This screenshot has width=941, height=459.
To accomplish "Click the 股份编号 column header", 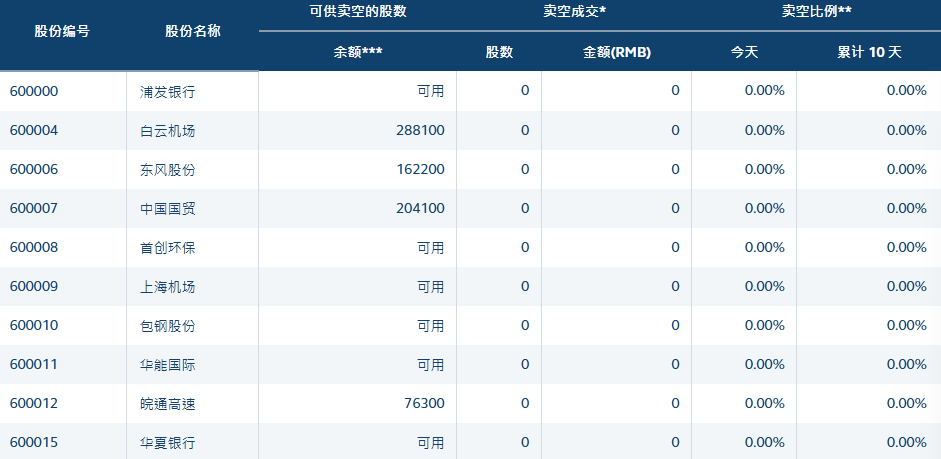I will pos(62,32).
